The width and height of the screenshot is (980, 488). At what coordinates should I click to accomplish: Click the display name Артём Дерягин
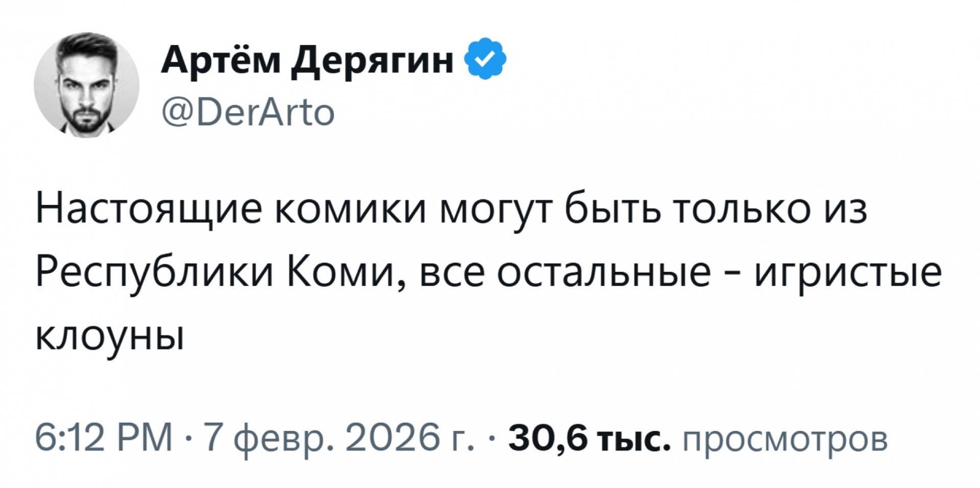pos(307,61)
